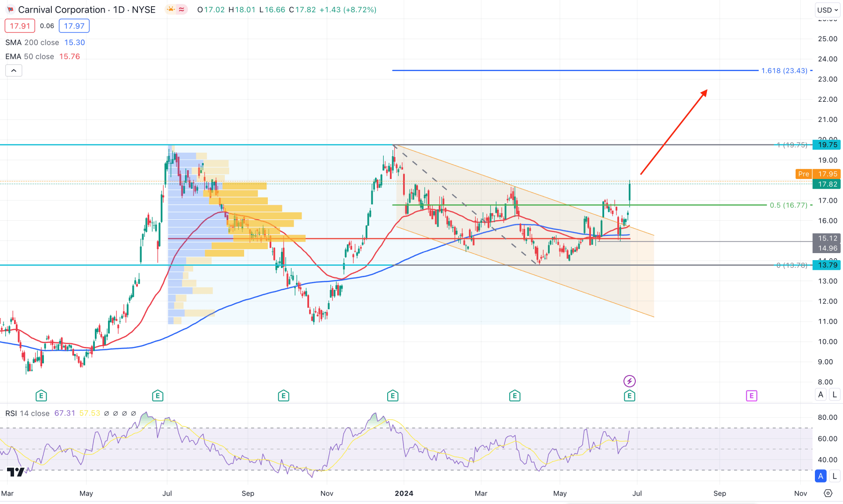This screenshot has height=504, width=843.
Task: Click the SMA value 15.30
Action: point(75,43)
